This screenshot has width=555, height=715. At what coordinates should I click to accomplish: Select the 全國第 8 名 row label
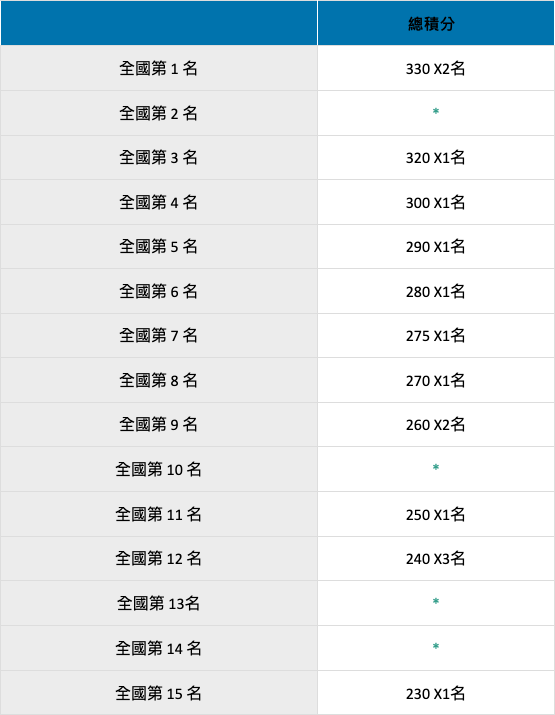point(158,380)
